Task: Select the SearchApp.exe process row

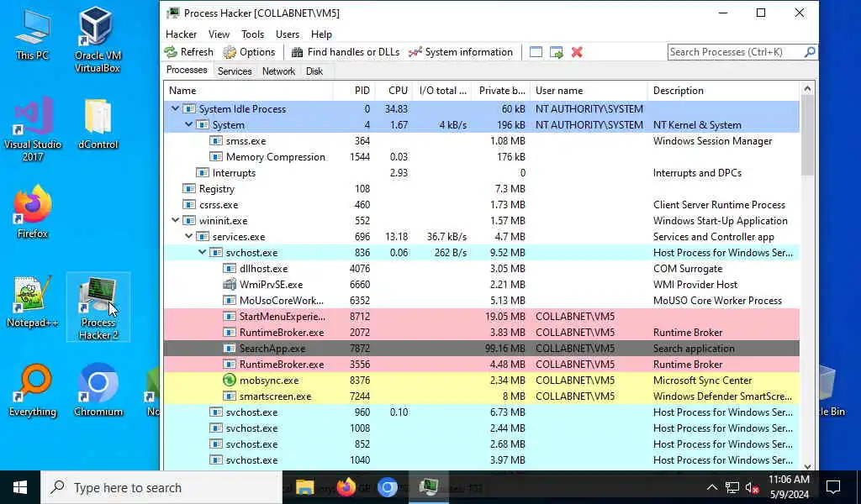Action: [x=482, y=349]
